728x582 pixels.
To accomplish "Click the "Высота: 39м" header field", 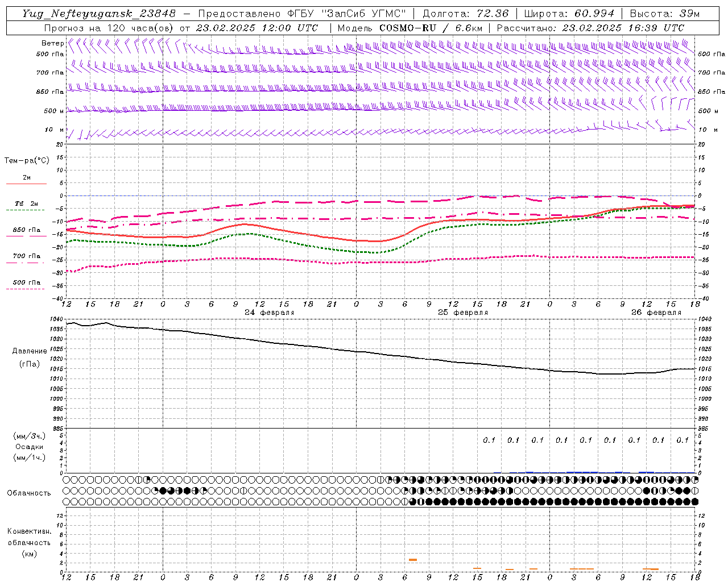I will (x=665, y=14).
